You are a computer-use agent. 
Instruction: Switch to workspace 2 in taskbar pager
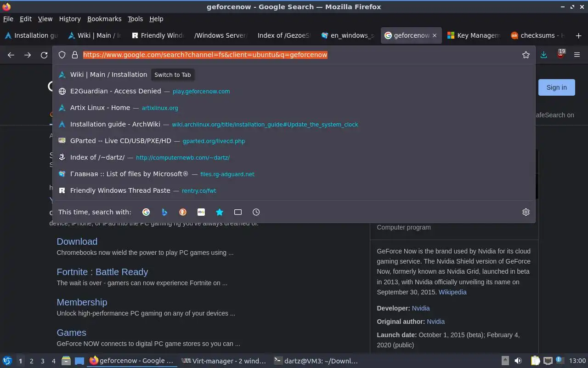tap(31, 361)
